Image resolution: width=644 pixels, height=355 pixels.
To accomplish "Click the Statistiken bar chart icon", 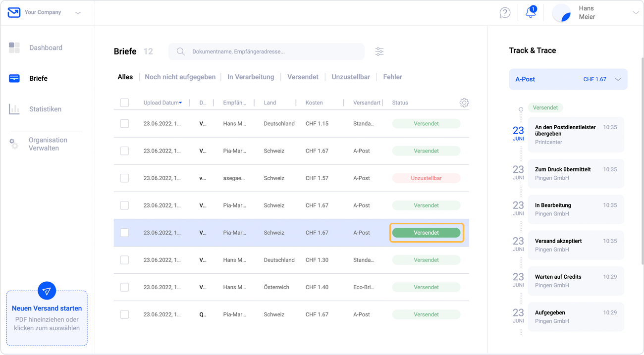I will tap(14, 109).
